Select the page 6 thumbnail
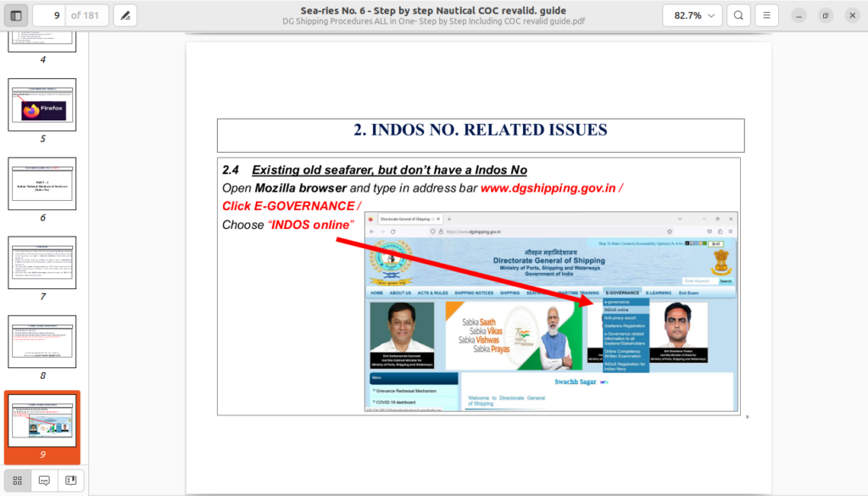 click(x=42, y=184)
